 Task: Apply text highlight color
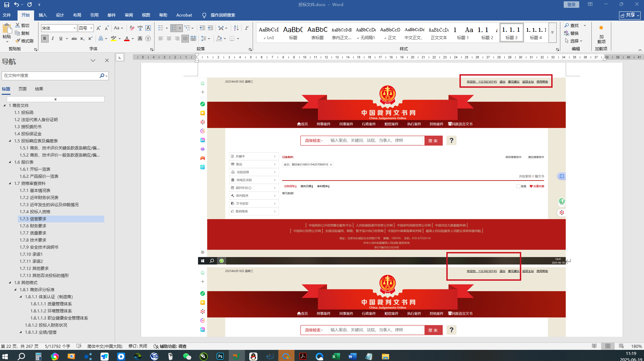[x=114, y=39]
